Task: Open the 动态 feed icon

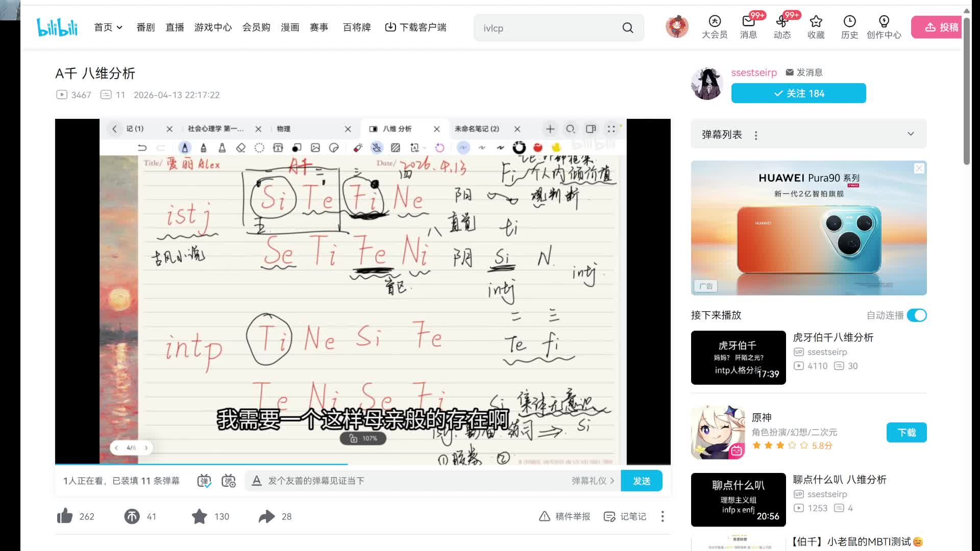Action: (782, 21)
